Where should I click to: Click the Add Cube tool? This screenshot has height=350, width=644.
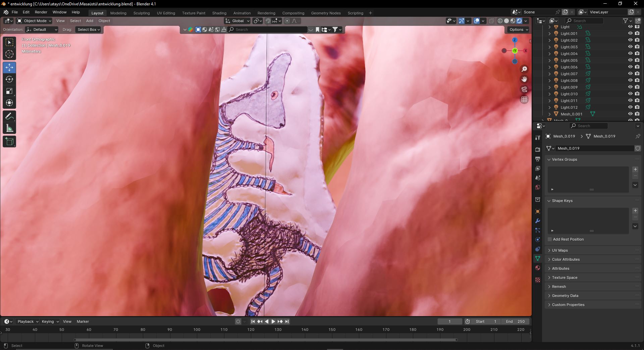click(x=9, y=142)
